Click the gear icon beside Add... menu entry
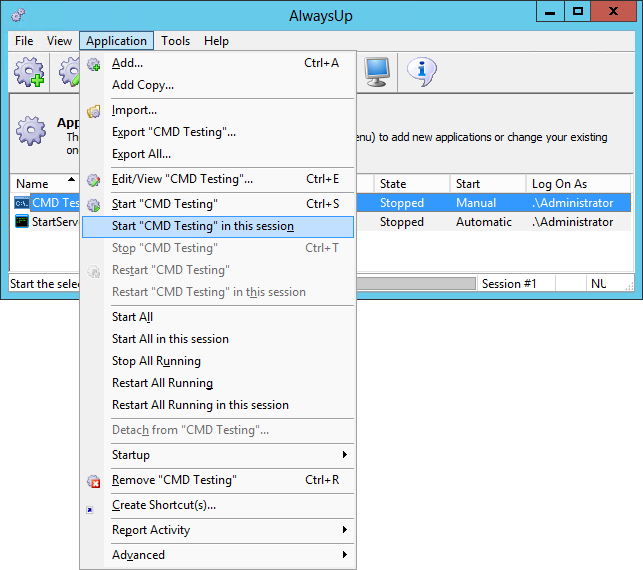This screenshot has width=643, height=570. pos(93,64)
